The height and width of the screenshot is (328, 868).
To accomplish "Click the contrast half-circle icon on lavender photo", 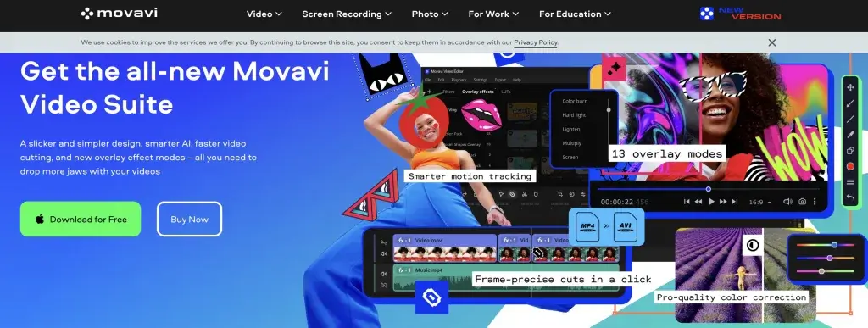I will coord(754,245).
